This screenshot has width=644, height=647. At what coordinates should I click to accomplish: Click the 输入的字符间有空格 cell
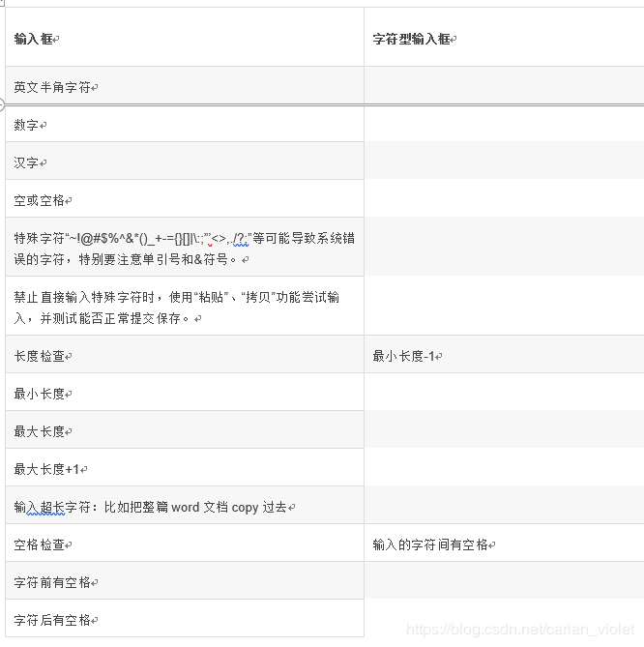432,544
